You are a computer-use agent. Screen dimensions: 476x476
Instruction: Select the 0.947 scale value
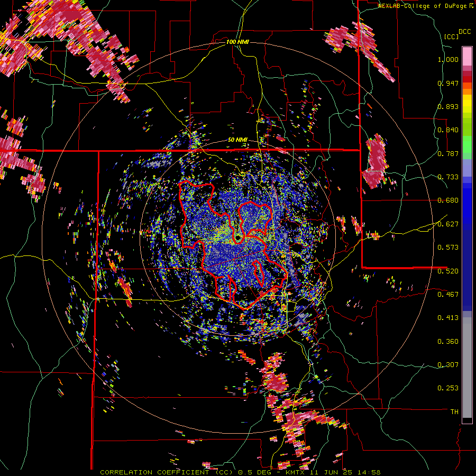pyautogui.click(x=448, y=83)
